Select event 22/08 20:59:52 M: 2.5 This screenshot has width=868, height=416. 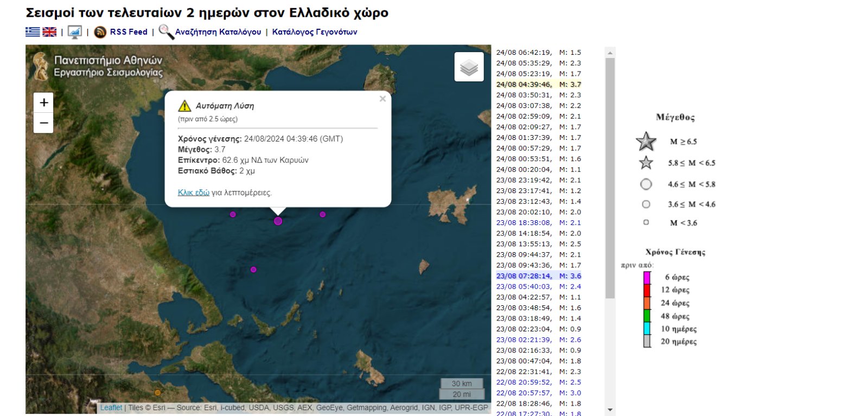[539, 382]
